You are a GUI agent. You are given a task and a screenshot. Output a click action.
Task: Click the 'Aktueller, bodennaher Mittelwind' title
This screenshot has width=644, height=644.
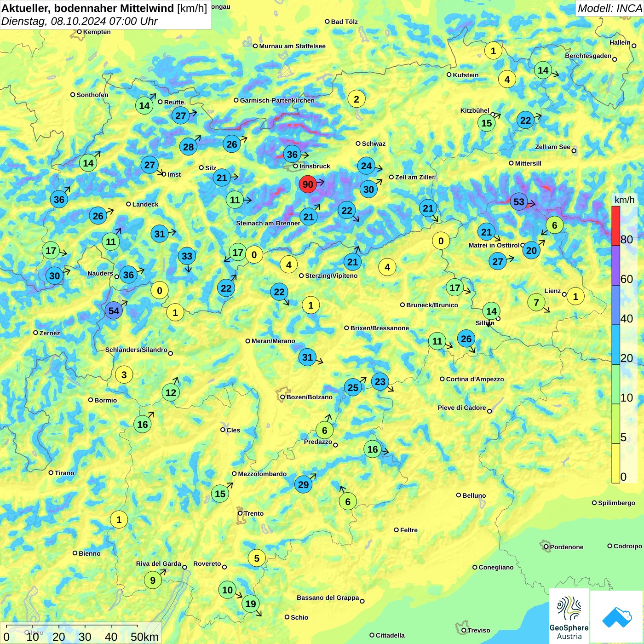click(x=88, y=8)
